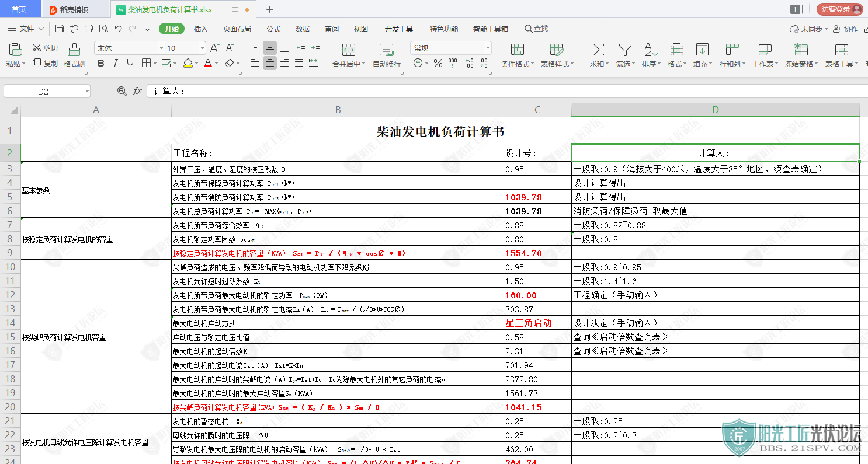Image resolution: width=868 pixels, height=464 pixels.
Task: Switch to the 视图 ribbon tab
Action: [x=361, y=29]
